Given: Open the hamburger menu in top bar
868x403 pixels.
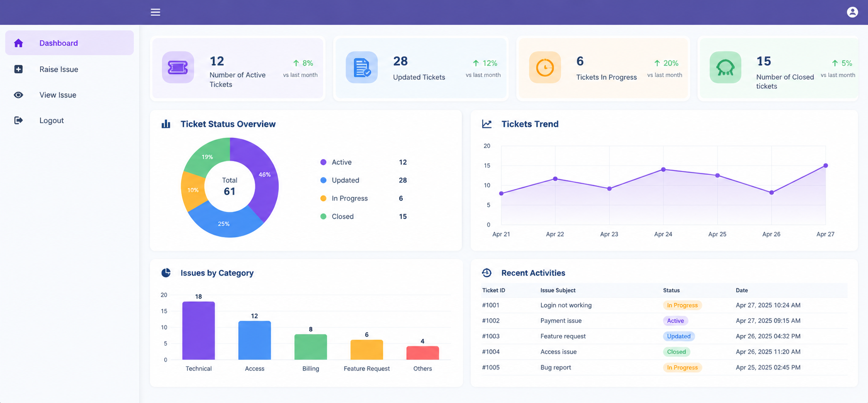Looking at the screenshot, I should 155,12.
